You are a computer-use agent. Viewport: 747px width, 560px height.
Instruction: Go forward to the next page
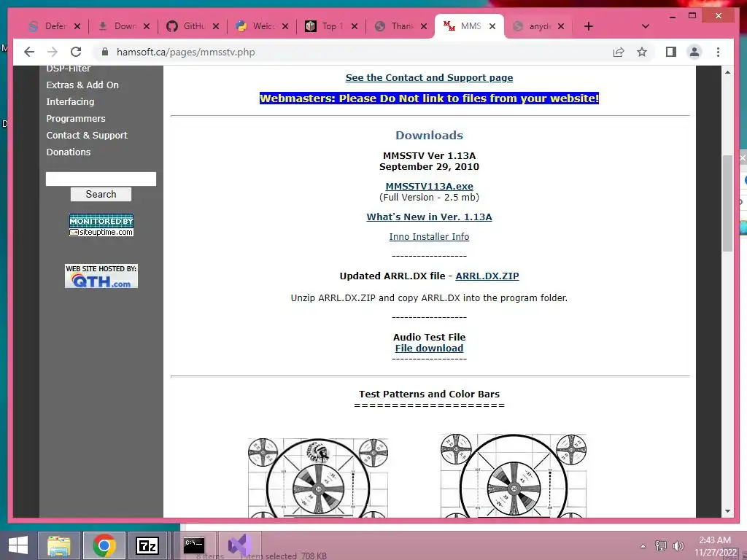[53, 52]
